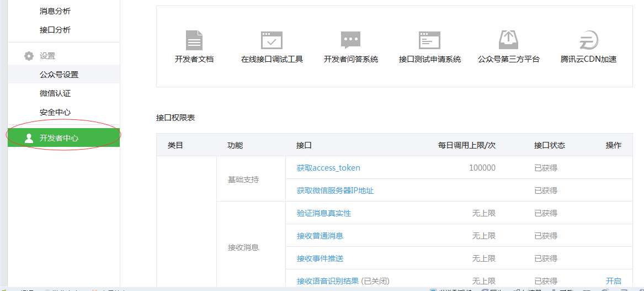The height and width of the screenshot is (291, 644).
Task: Open 接口测试申请系统 icon
Action: click(429, 40)
